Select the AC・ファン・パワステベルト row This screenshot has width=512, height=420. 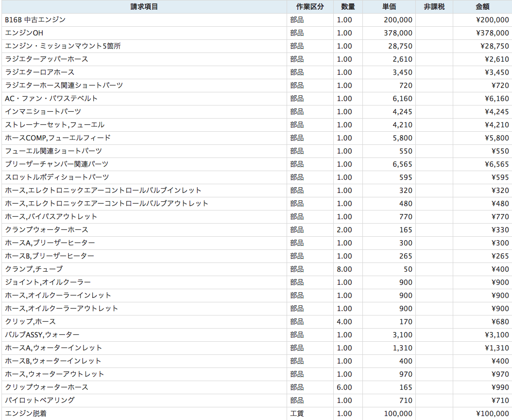point(256,98)
